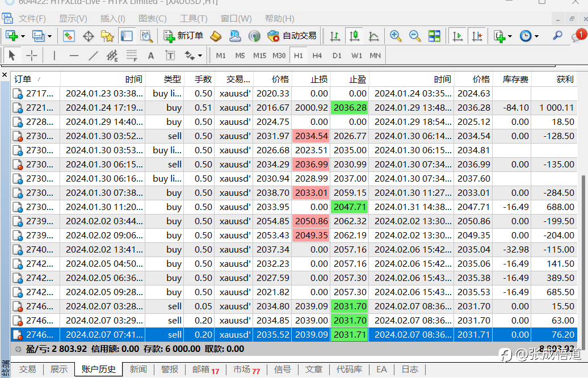Viewport: 588px width, 378px height.
Task: Toggle 自动交易 auto trading button
Action: coord(292,36)
